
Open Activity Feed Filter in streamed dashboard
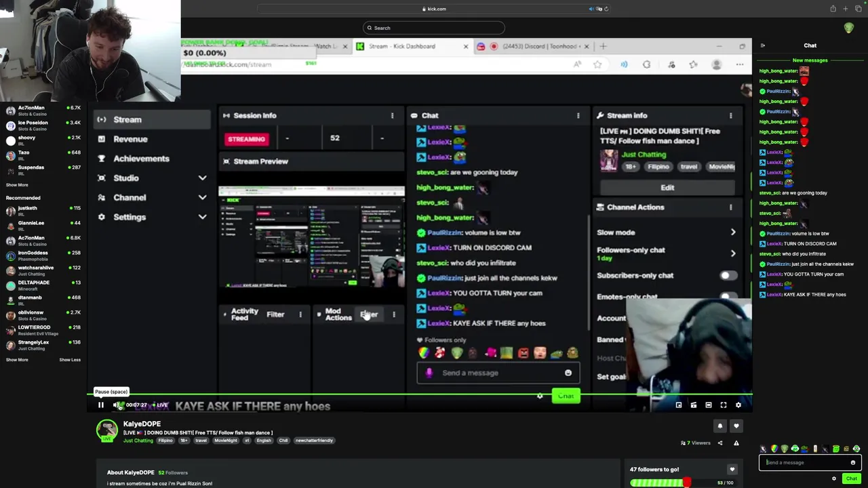275,314
